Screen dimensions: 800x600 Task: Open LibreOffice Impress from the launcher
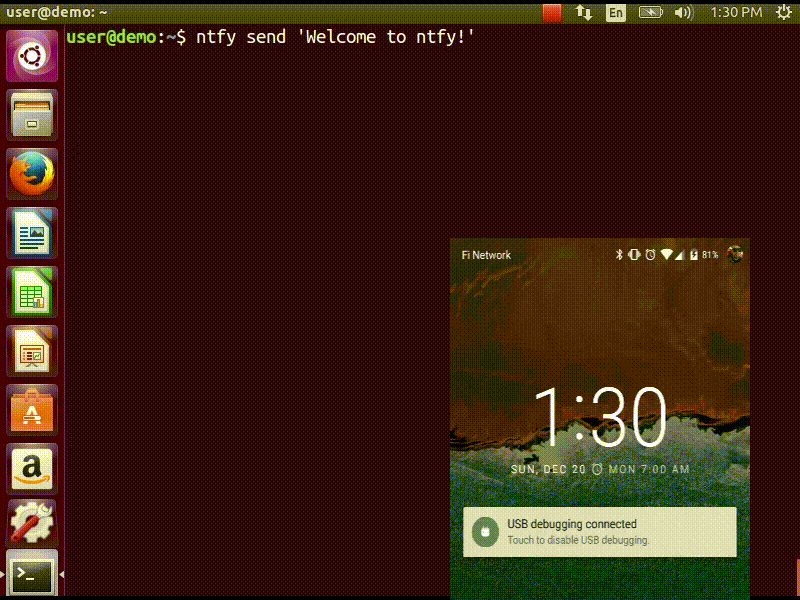[32, 352]
